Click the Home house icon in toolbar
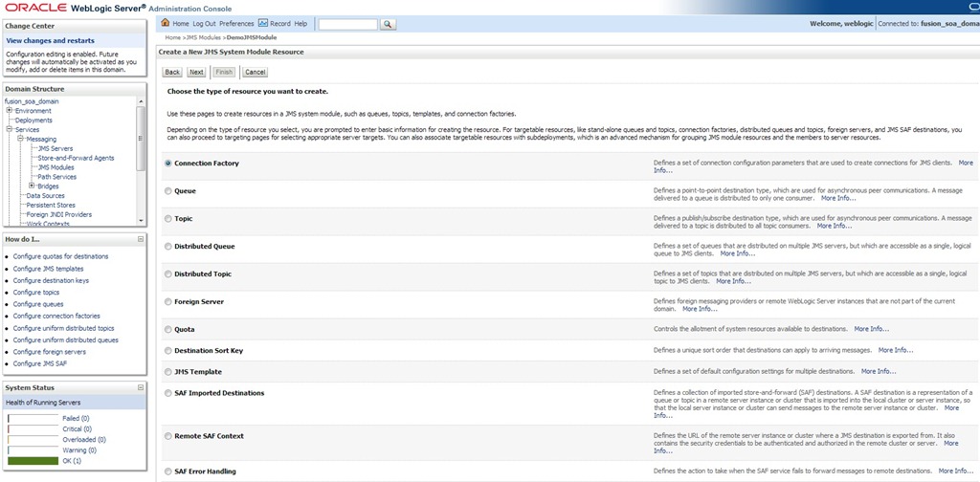 coord(166,23)
